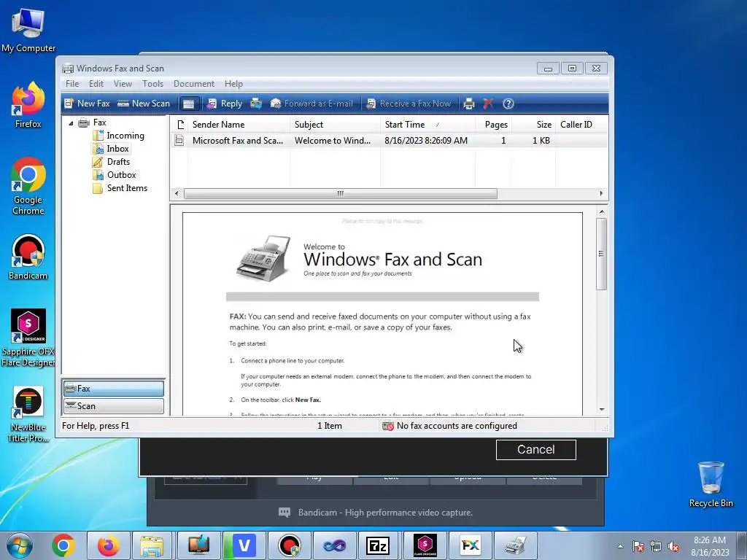Click the forward as fax icon
The width and height of the screenshot is (747, 560).
coord(256,104)
